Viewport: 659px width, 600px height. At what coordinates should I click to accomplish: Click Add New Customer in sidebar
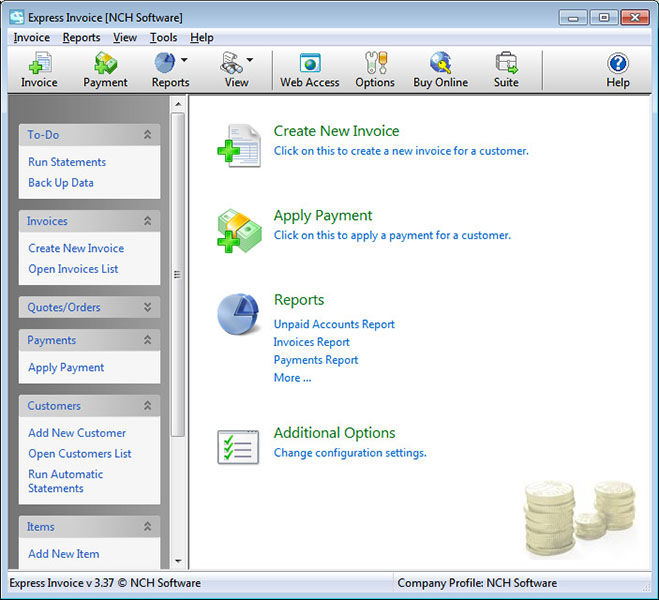[x=77, y=433]
